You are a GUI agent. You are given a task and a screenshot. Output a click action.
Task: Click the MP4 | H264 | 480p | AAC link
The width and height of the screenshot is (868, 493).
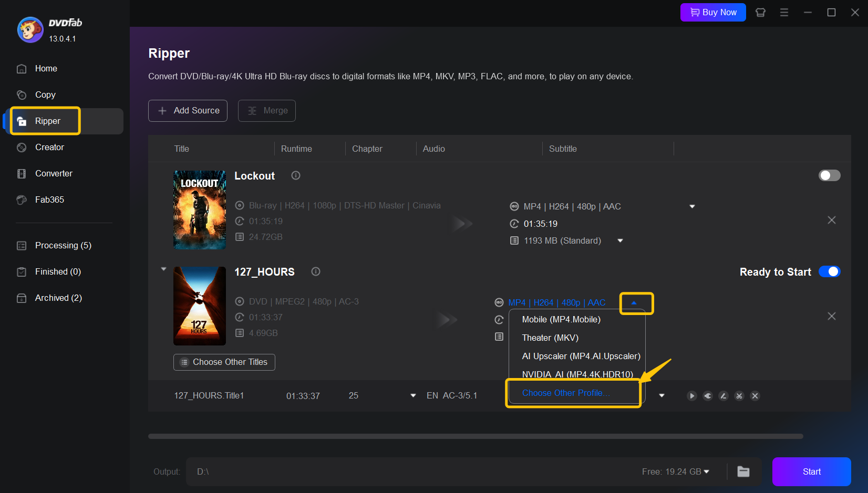(x=557, y=302)
